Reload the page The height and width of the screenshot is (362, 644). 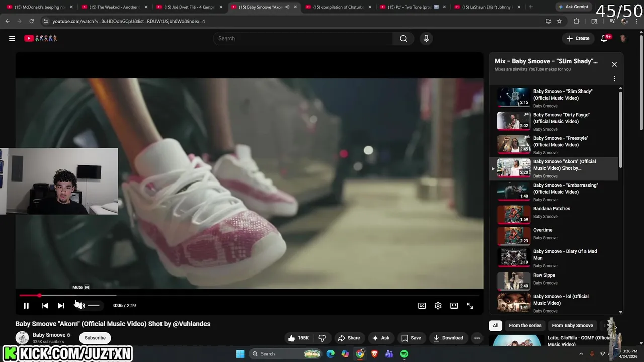pyautogui.click(x=31, y=21)
